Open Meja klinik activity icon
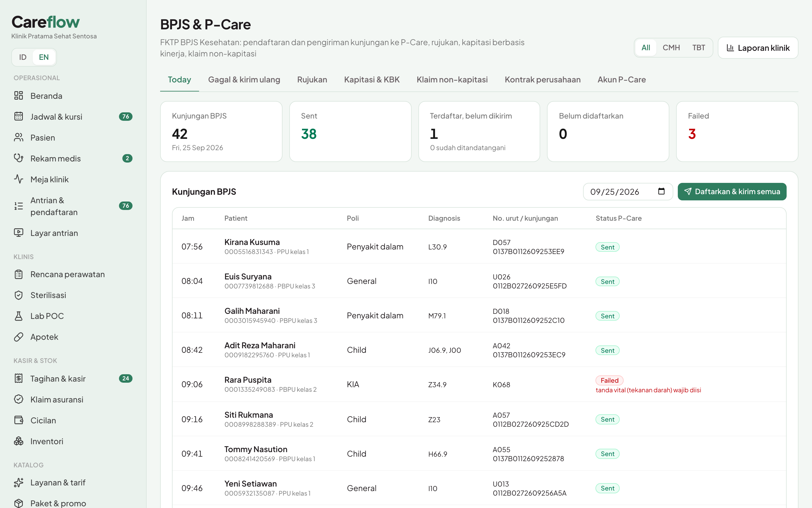This screenshot has width=812, height=508. click(x=18, y=179)
